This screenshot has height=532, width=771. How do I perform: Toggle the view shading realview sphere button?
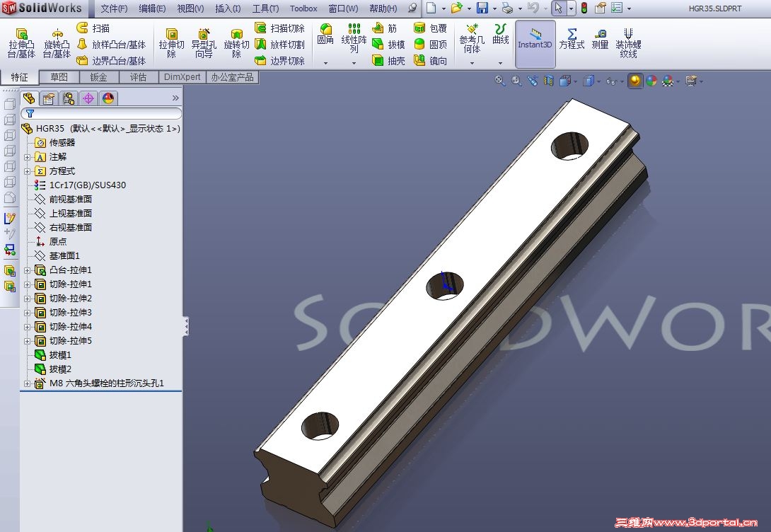634,81
